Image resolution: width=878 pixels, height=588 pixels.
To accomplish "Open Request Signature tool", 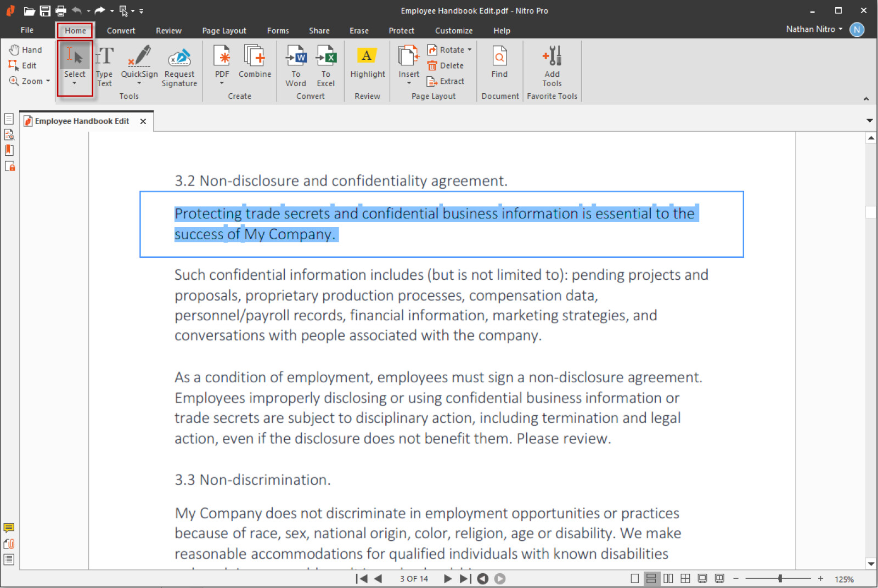I will [x=179, y=66].
